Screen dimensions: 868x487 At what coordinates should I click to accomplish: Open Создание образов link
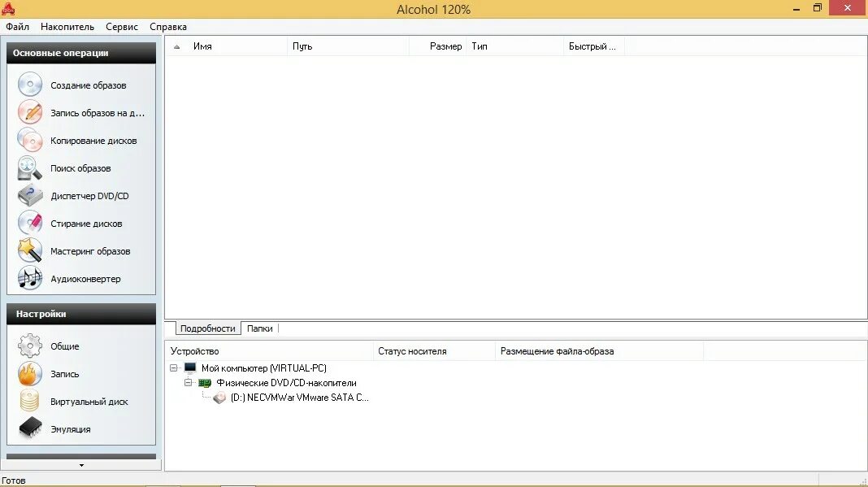tap(89, 85)
